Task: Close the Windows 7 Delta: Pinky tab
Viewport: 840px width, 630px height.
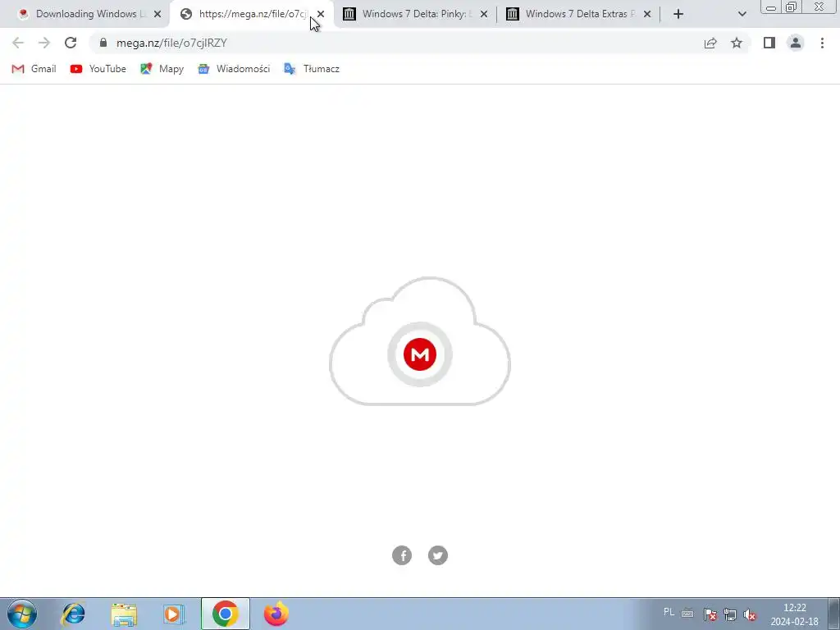Action: pyautogui.click(x=484, y=14)
